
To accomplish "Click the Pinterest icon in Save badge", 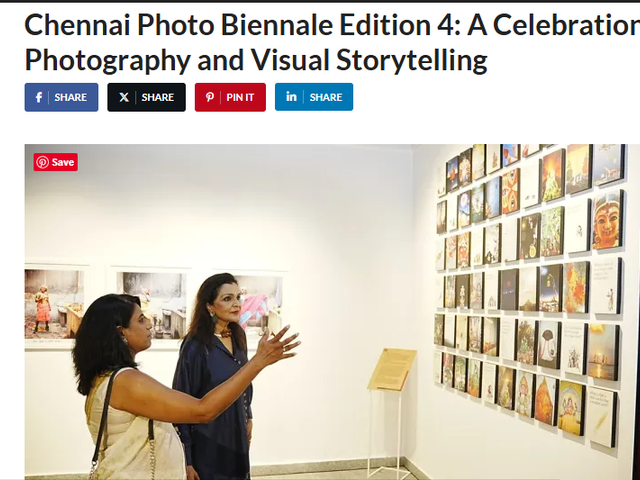I will click(x=42, y=162).
